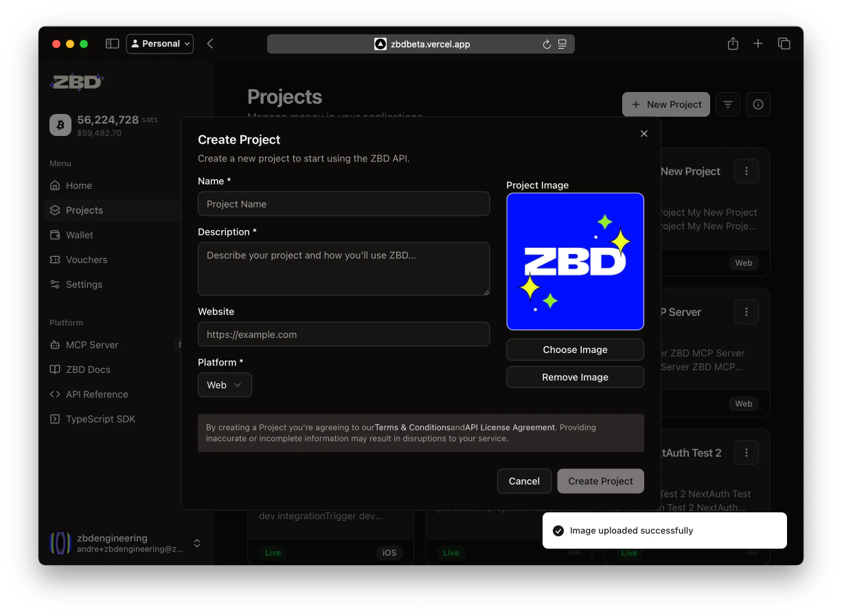Click the zbdbeta.vercel.app address bar

[x=420, y=44]
